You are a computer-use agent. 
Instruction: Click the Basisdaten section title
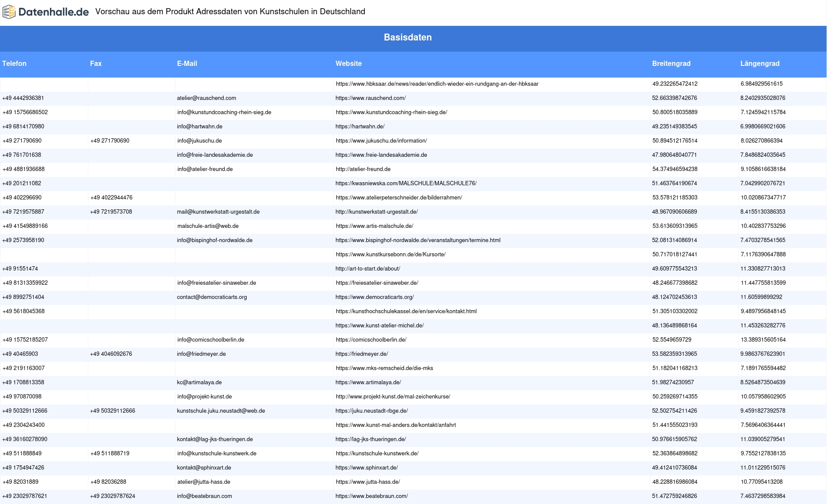click(408, 37)
